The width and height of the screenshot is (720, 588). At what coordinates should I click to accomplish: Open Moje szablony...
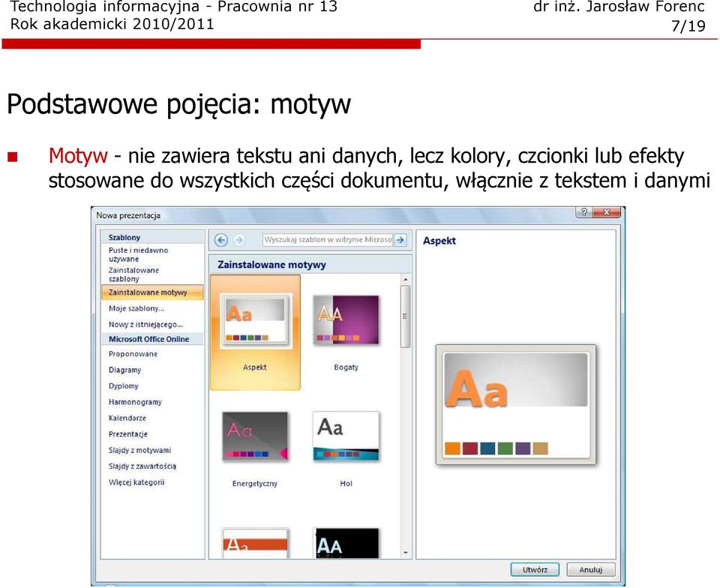(x=136, y=308)
